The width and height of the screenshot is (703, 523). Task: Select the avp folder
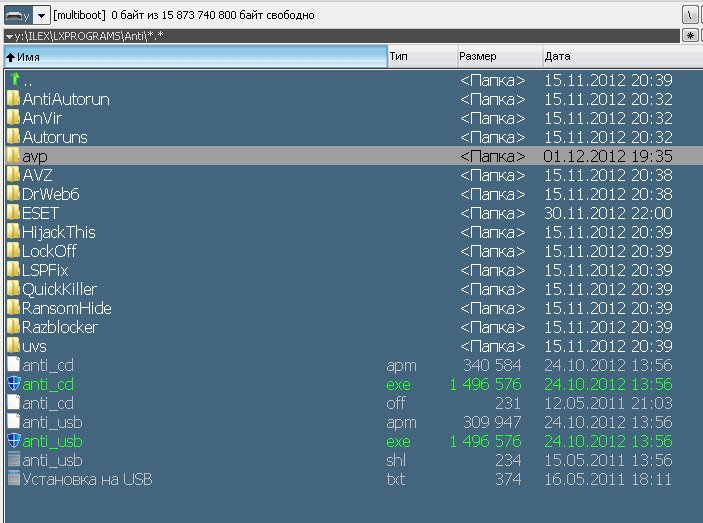click(x=35, y=156)
